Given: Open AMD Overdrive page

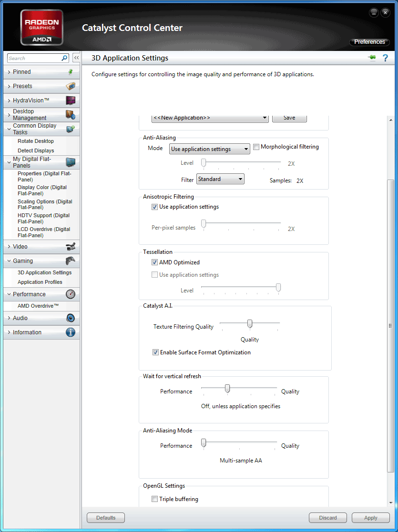Looking at the screenshot, I should (38, 306).
